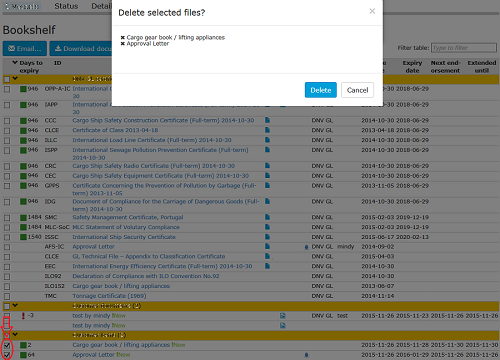Open document icon for Pollution by Garbage certificate
The height and width of the screenshot is (360, 500).
pyautogui.click(x=267, y=185)
